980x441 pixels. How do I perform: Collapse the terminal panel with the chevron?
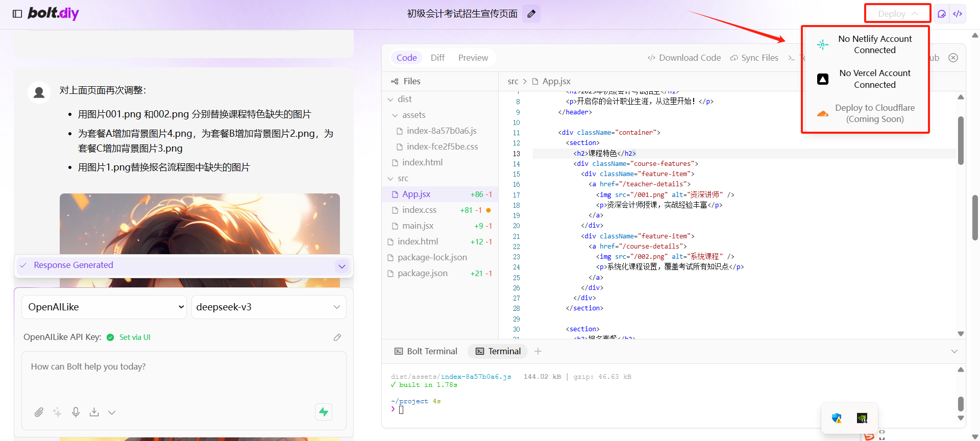coord(954,351)
